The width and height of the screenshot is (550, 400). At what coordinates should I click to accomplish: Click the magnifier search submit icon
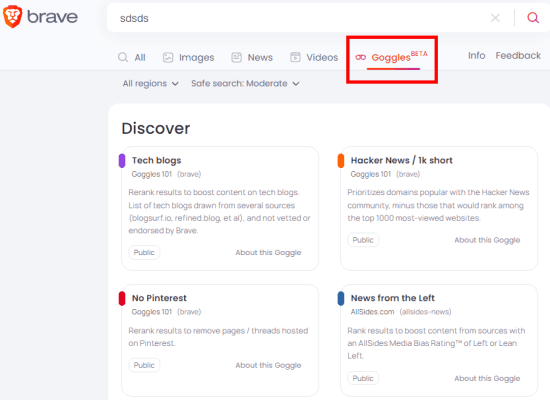tap(533, 18)
